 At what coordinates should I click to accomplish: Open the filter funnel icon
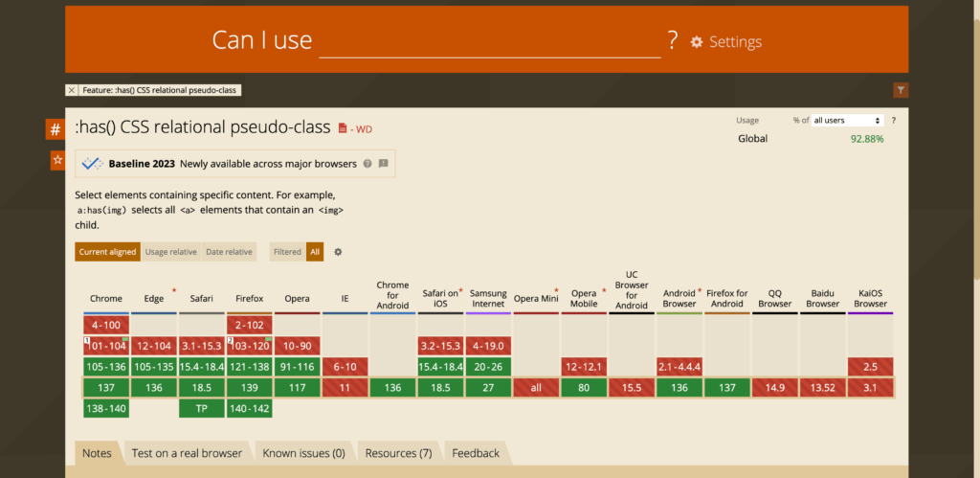[901, 90]
